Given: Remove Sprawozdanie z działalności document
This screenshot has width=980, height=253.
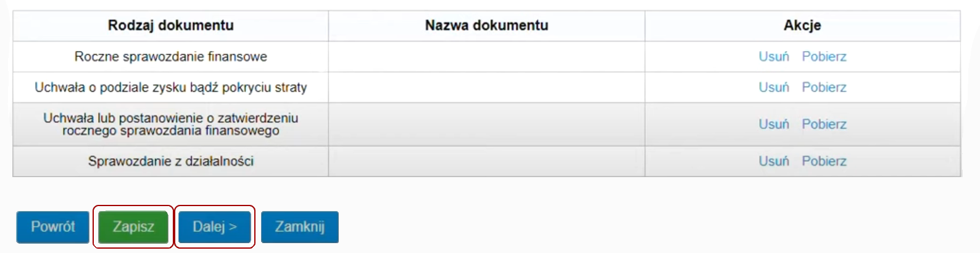Looking at the screenshot, I should [x=774, y=161].
